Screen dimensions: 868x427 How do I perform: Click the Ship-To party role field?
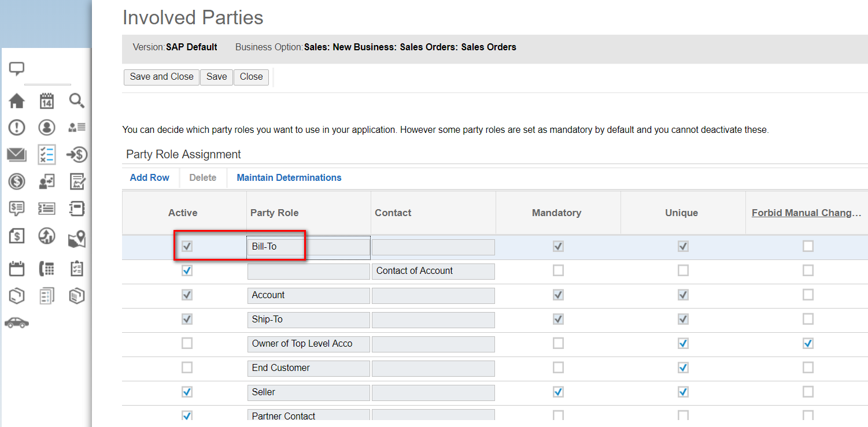pyautogui.click(x=308, y=320)
